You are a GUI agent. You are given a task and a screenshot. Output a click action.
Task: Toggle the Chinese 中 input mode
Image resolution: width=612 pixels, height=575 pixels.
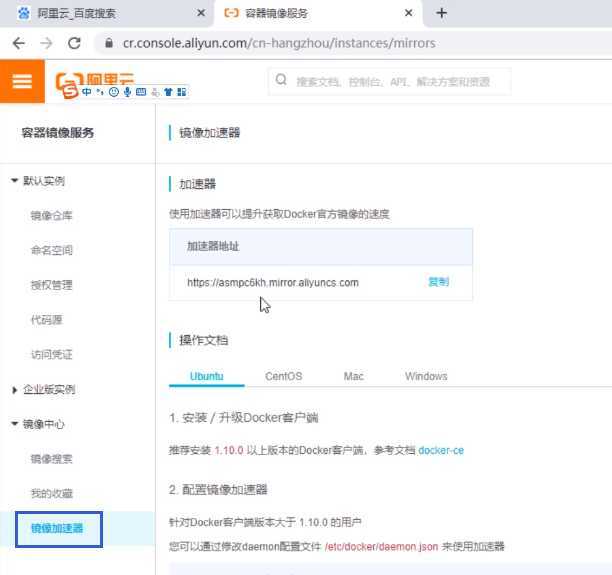click(87, 92)
